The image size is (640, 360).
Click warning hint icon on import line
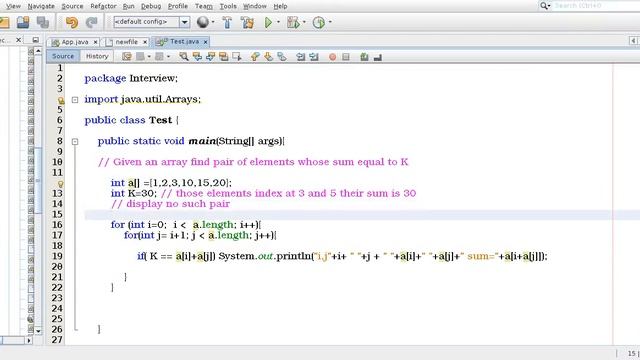(60, 100)
